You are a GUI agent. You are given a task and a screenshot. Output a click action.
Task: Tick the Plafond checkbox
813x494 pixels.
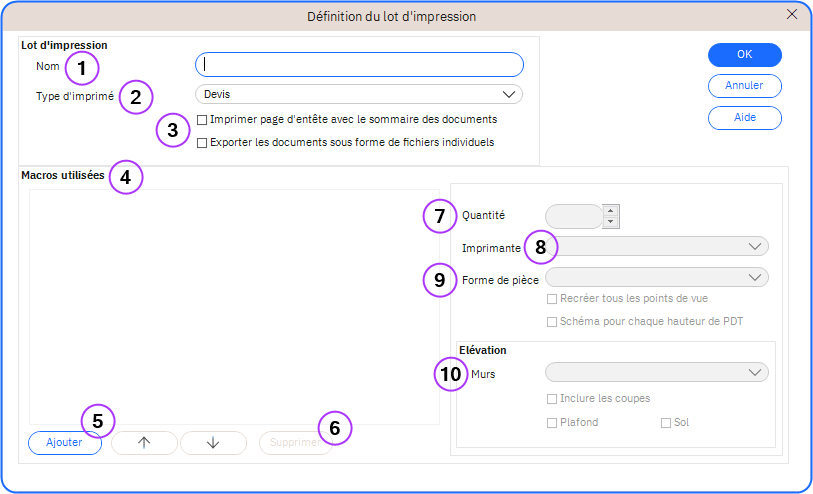click(x=552, y=423)
